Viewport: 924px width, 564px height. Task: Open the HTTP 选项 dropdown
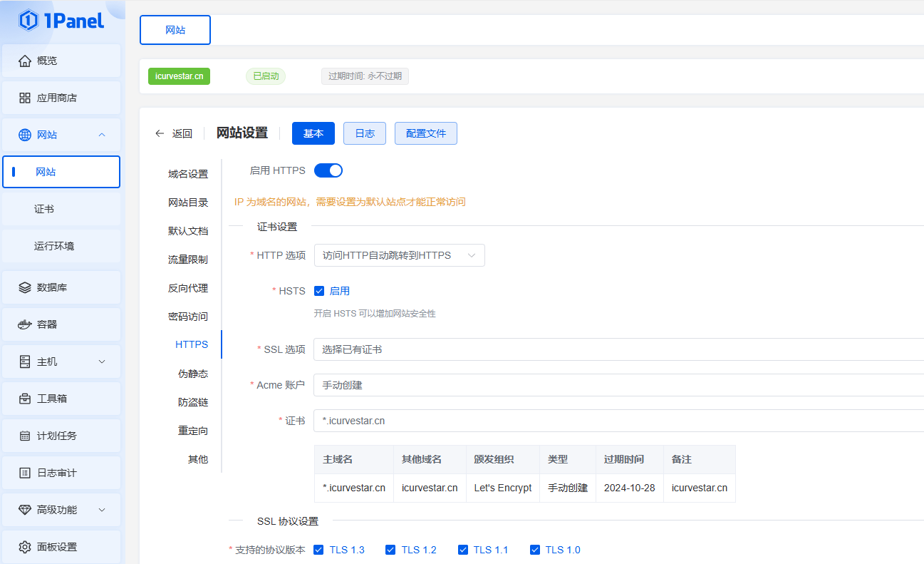point(399,255)
